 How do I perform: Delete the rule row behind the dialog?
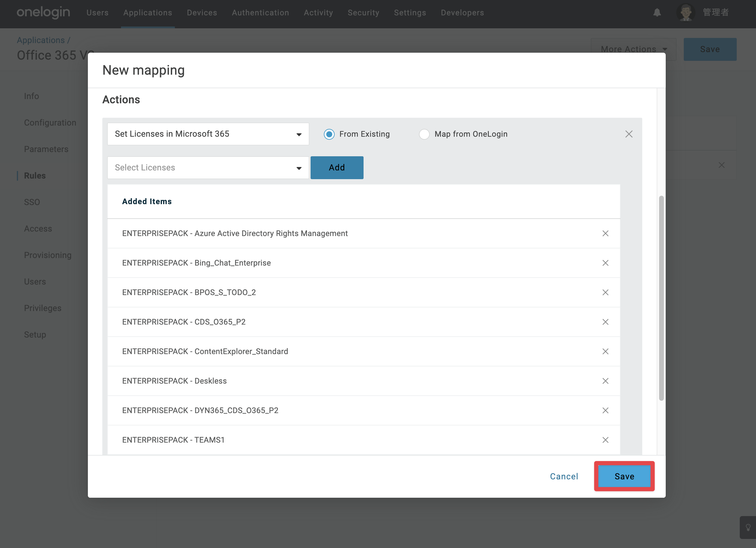click(x=722, y=165)
